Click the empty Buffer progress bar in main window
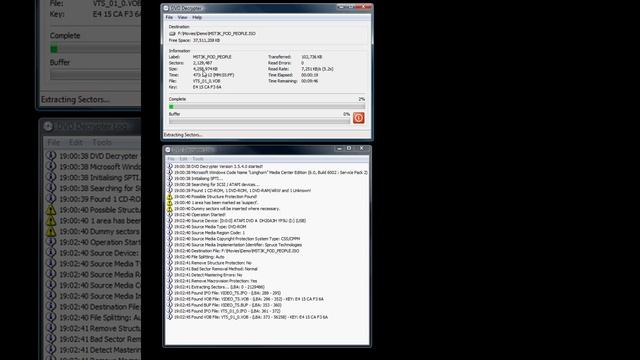The image size is (640, 360). click(x=260, y=121)
